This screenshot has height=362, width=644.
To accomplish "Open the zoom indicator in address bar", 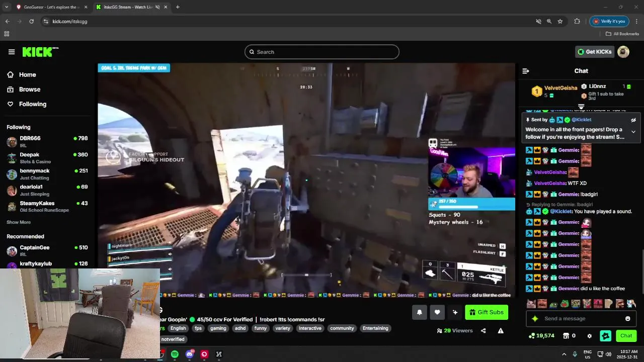I will [549, 22].
